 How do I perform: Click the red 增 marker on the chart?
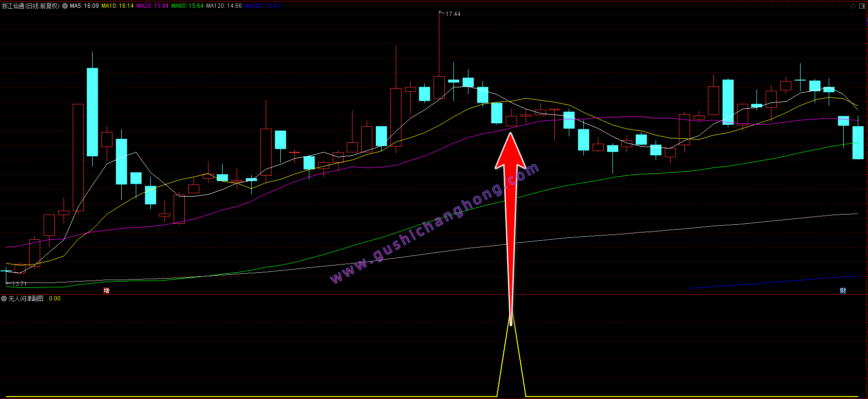pos(107,290)
